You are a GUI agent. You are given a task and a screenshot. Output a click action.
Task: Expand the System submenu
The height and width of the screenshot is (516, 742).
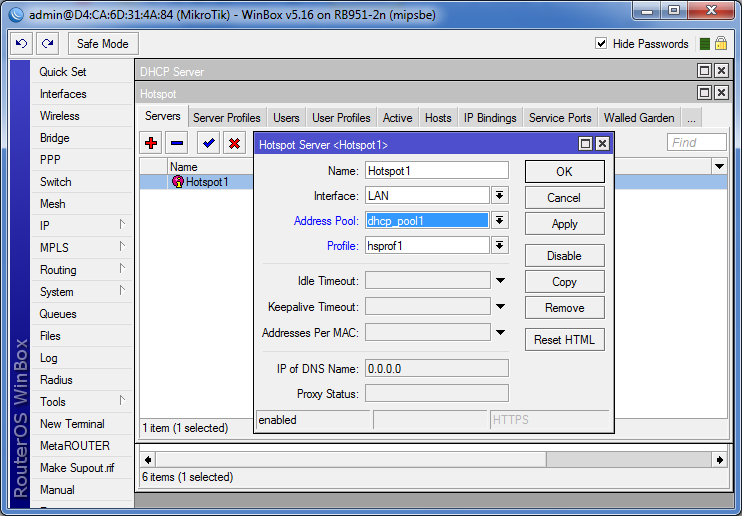(x=122, y=290)
